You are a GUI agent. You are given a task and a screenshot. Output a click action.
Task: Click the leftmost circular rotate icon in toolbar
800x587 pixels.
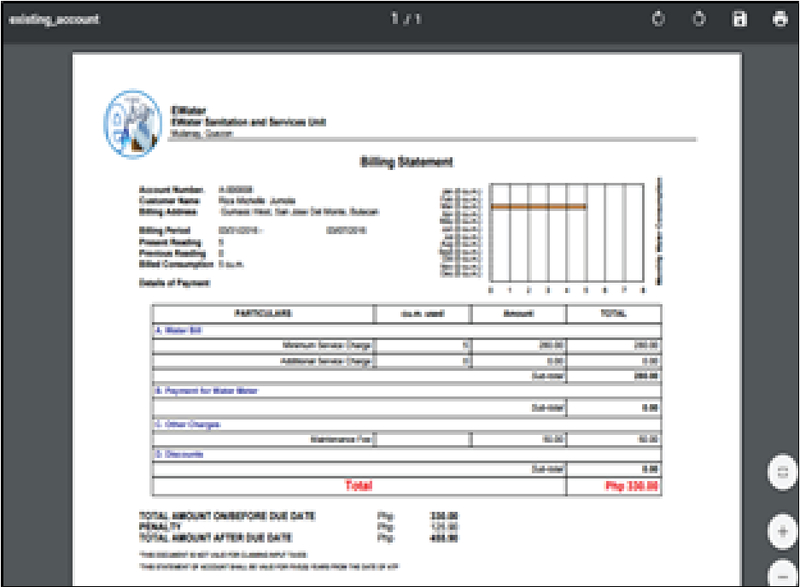tap(659, 19)
